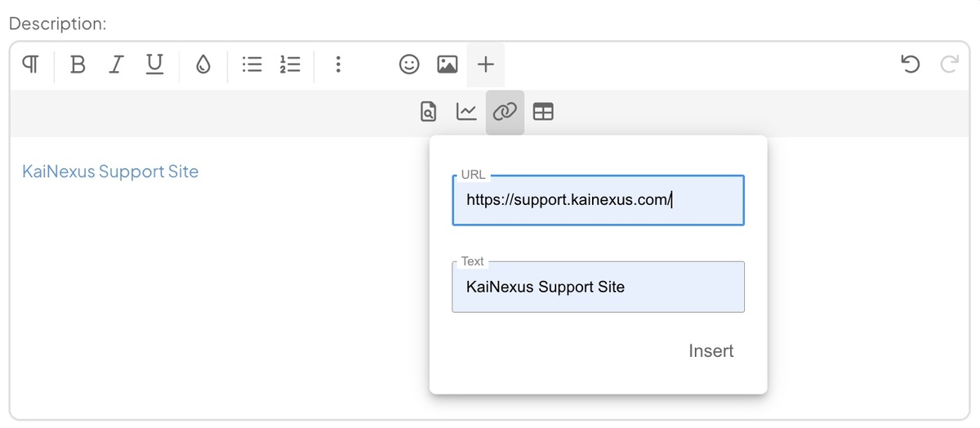Open the paragraph format options
The width and height of the screenshot is (980, 428).
[30, 65]
